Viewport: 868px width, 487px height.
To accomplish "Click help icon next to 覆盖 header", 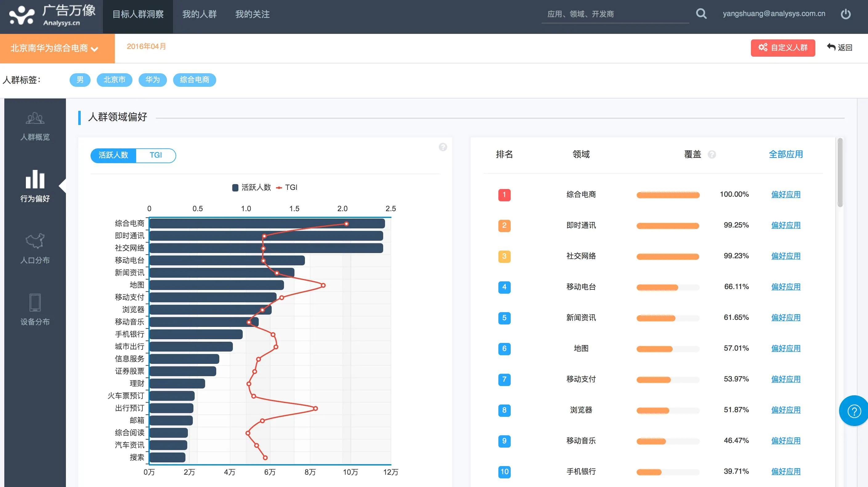I will tap(712, 155).
